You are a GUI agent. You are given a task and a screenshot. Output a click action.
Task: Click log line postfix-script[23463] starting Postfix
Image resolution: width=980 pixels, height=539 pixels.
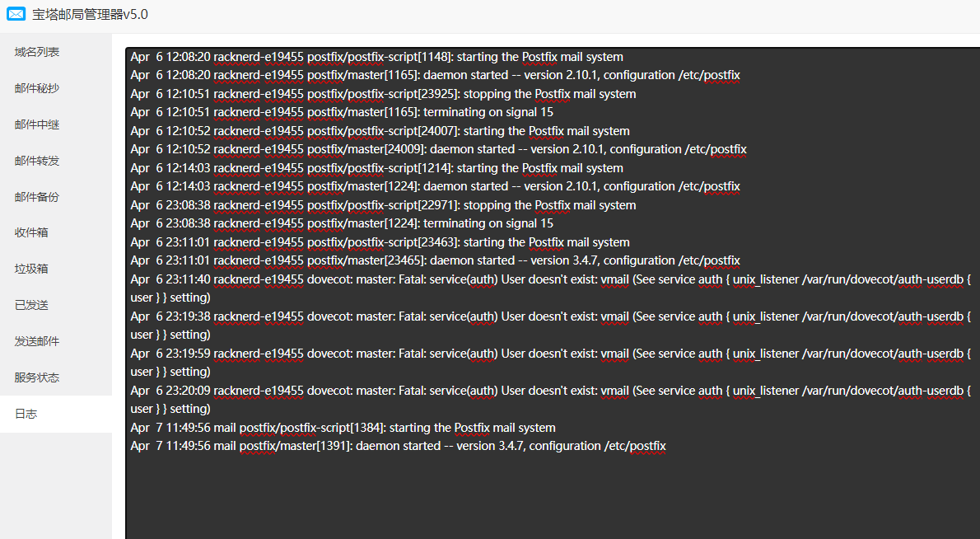coord(380,242)
